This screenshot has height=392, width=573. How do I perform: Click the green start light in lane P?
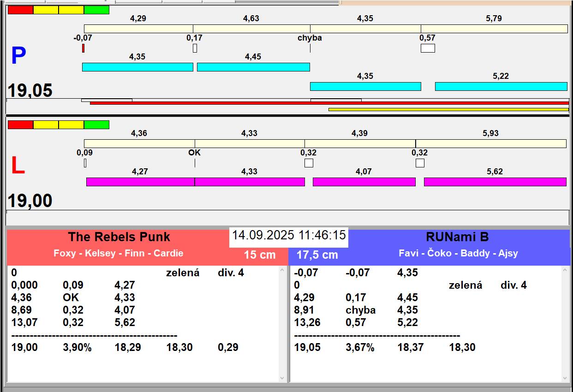[x=96, y=10]
